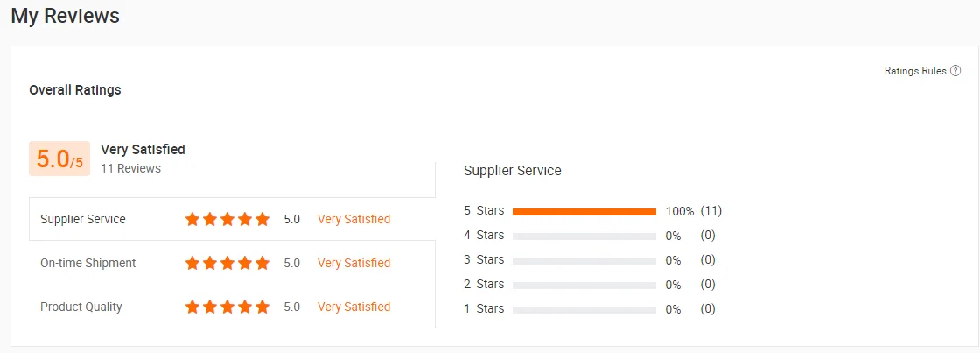Click the Product Quality star rating icons
Screen dimensions: 980x353
[x=227, y=307]
